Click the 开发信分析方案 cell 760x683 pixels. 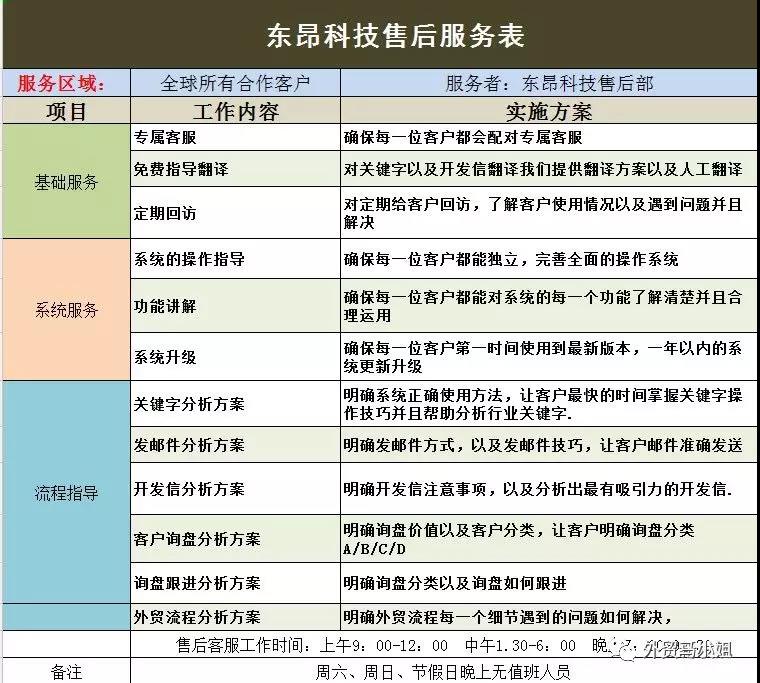(235, 489)
